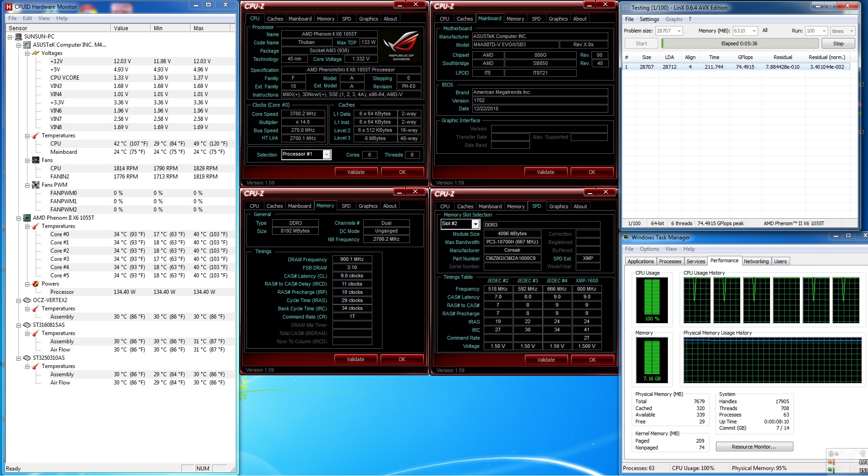Click Validate in the CPU-Z CPU window
The image size is (868, 476).
click(x=356, y=172)
